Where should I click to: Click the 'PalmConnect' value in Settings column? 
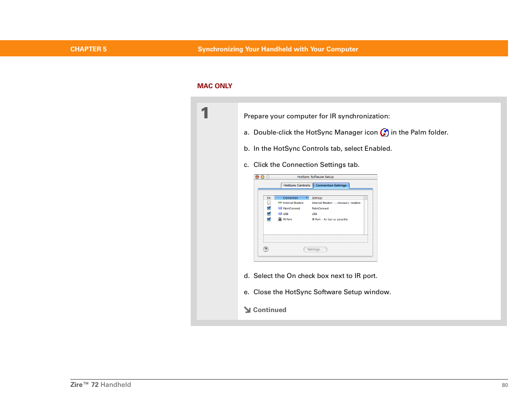tap(321, 208)
